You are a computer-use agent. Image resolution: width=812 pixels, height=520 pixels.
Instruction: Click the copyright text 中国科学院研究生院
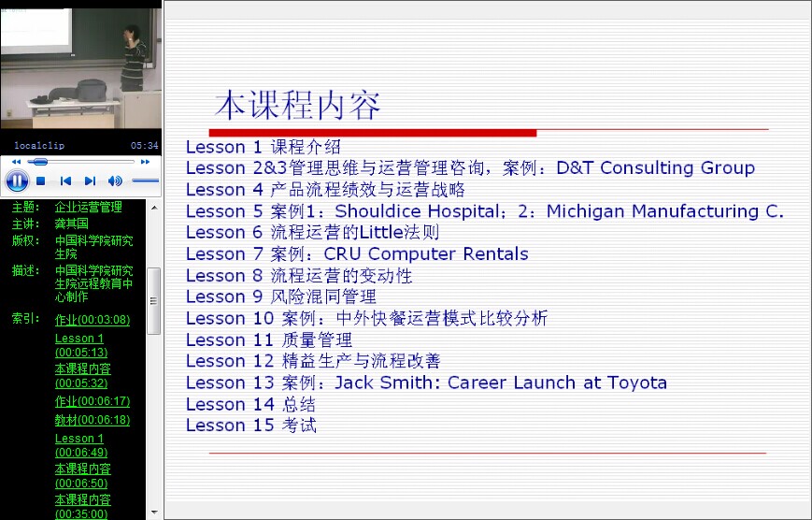click(x=93, y=247)
